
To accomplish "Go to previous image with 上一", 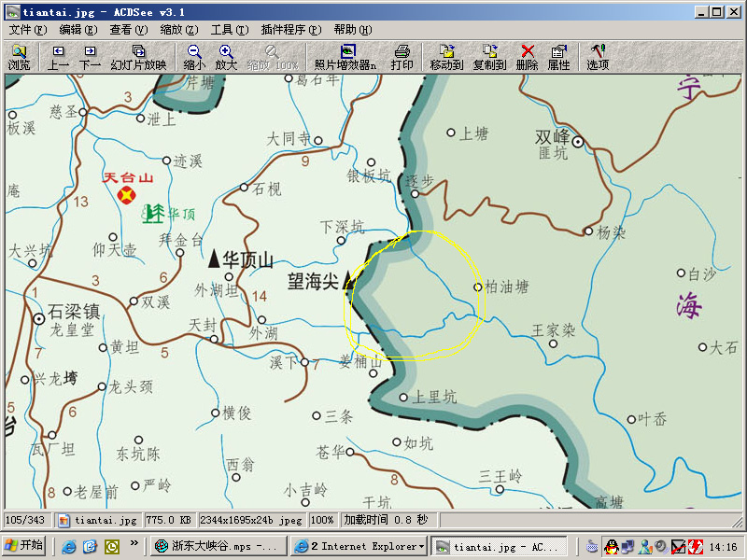I will tap(59, 57).
